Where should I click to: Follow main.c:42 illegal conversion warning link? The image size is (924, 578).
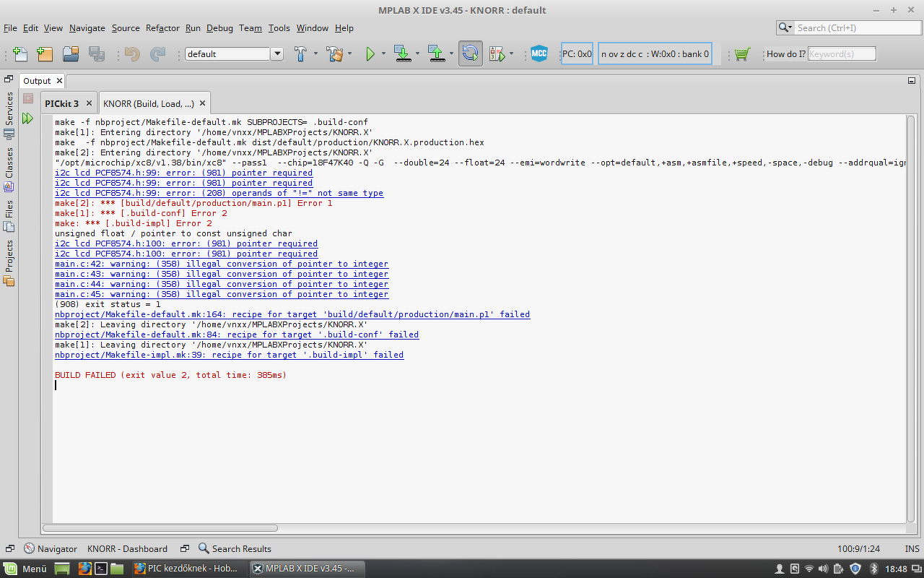click(222, 264)
